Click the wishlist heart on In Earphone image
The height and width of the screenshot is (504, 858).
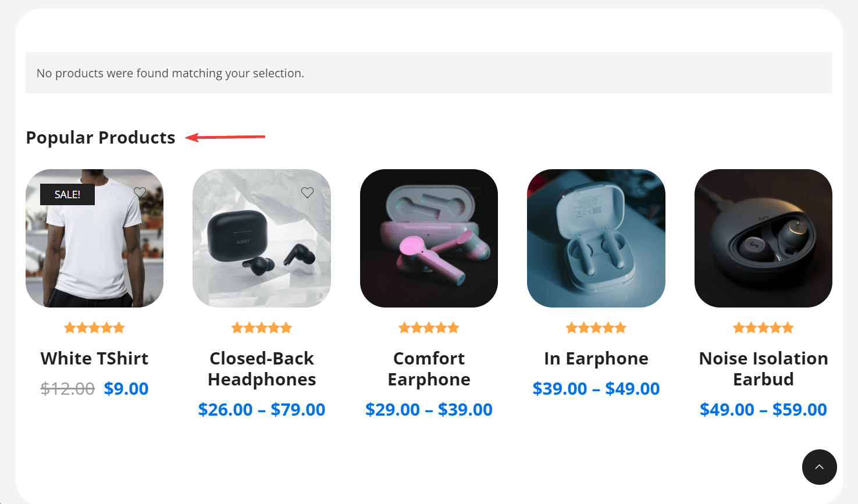click(x=642, y=192)
